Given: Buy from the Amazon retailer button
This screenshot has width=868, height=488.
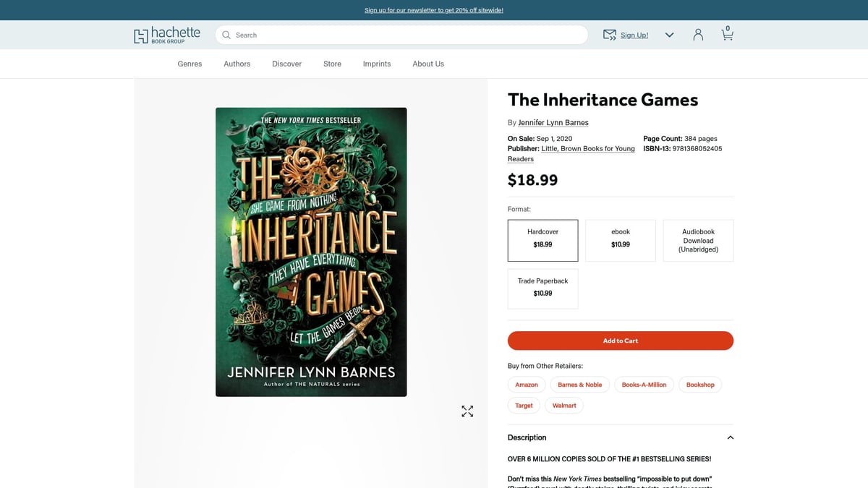Looking at the screenshot, I should (526, 384).
